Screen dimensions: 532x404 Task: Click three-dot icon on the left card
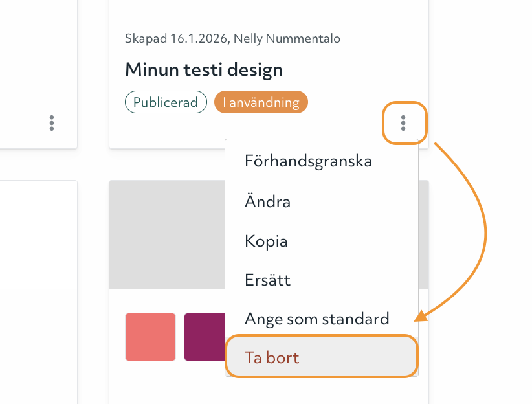52,122
